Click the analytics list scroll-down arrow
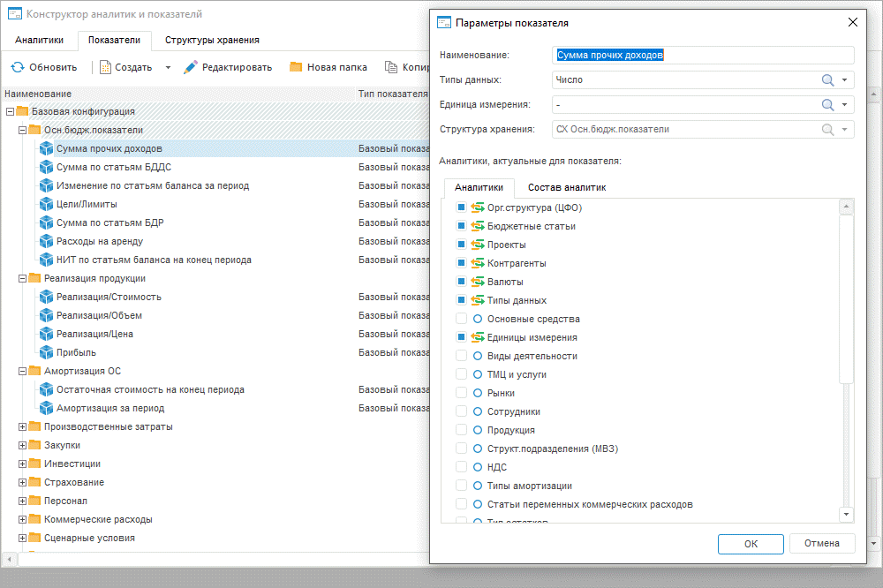This screenshot has width=883, height=588. [847, 514]
